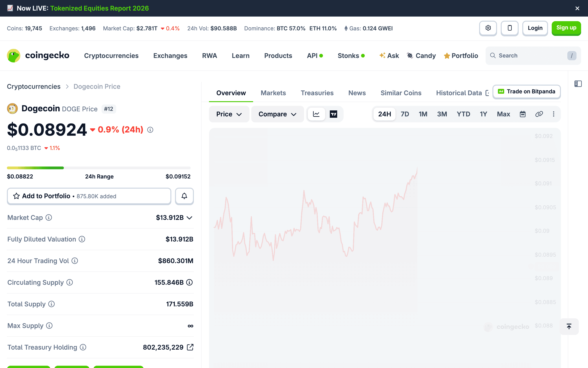Select the YTD chart timeframe
588x368 pixels.
[x=463, y=114]
